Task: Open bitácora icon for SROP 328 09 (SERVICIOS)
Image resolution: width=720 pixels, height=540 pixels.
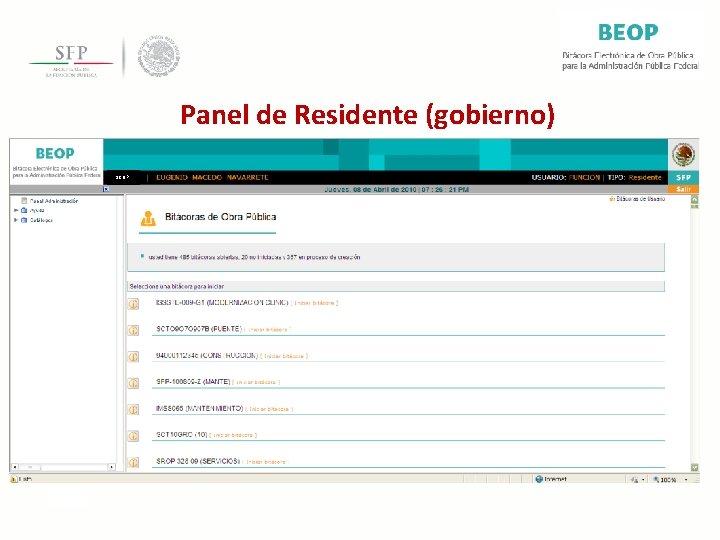Action: 134,462
